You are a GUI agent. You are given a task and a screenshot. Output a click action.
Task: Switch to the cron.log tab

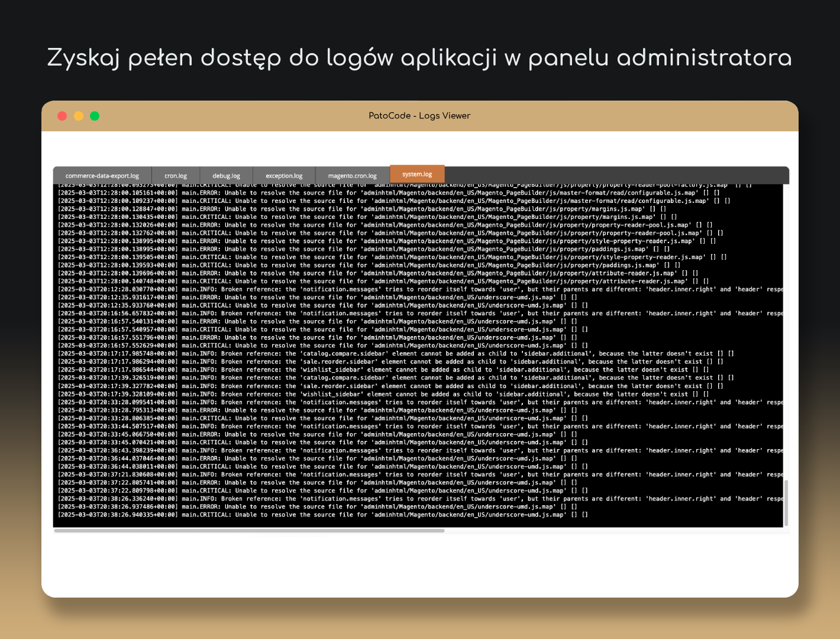[x=175, y=175]
